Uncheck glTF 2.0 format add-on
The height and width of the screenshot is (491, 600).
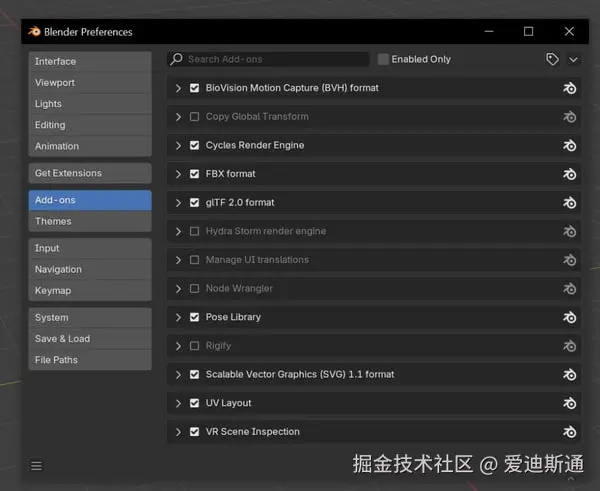(194, 202)
